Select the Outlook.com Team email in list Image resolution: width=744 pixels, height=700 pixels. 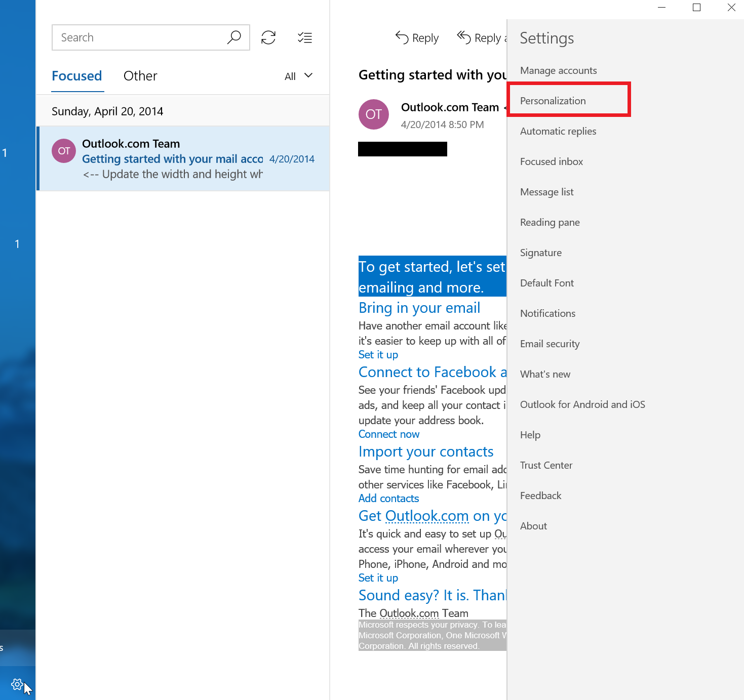pyautogui.click(x=184, y=158)
